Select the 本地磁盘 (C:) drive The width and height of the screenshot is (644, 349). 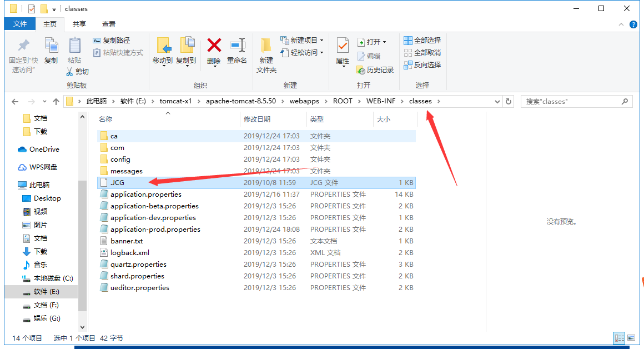(x=48, y=278)
